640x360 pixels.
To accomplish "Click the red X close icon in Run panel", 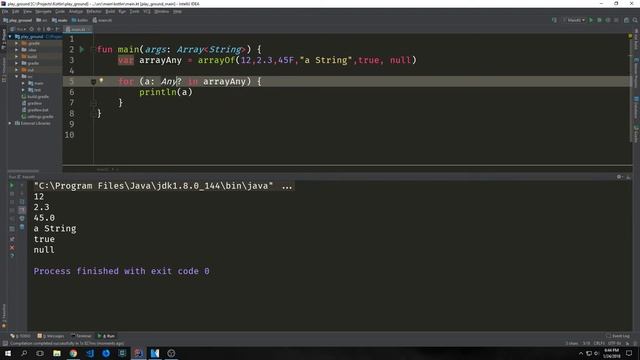I will [12, 247].
